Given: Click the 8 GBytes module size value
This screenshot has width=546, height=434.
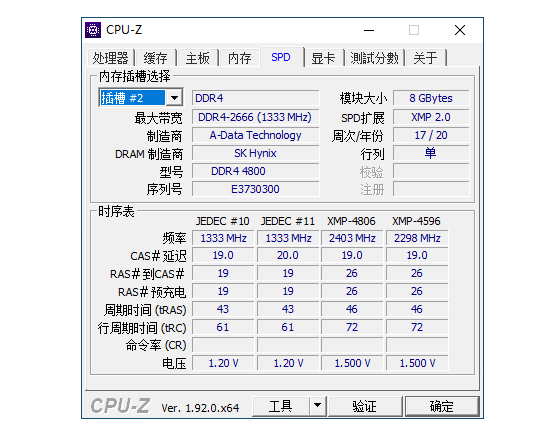Looking at the screenshot, I should tap(431, 98).
